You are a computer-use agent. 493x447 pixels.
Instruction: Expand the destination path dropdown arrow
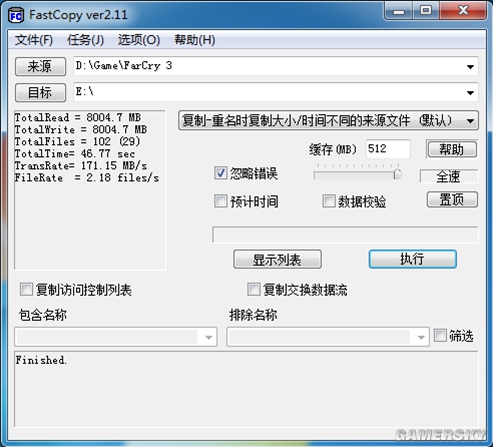tap(470, 93)
